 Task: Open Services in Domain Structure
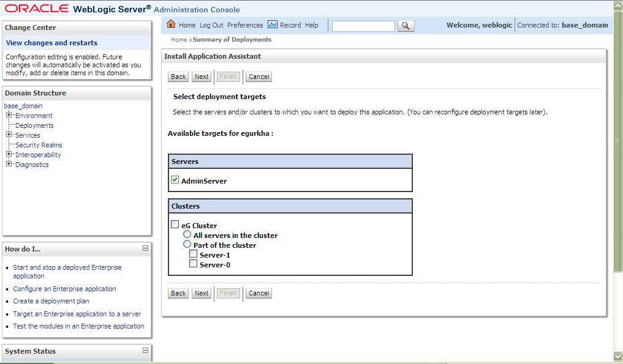click(x=28, y=135)
